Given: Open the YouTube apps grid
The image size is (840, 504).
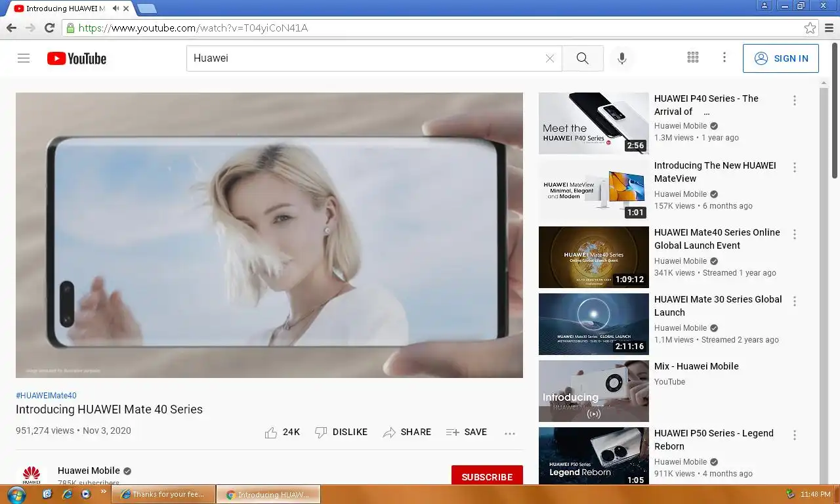Looking at the screenshot, I should coord(693,58).
